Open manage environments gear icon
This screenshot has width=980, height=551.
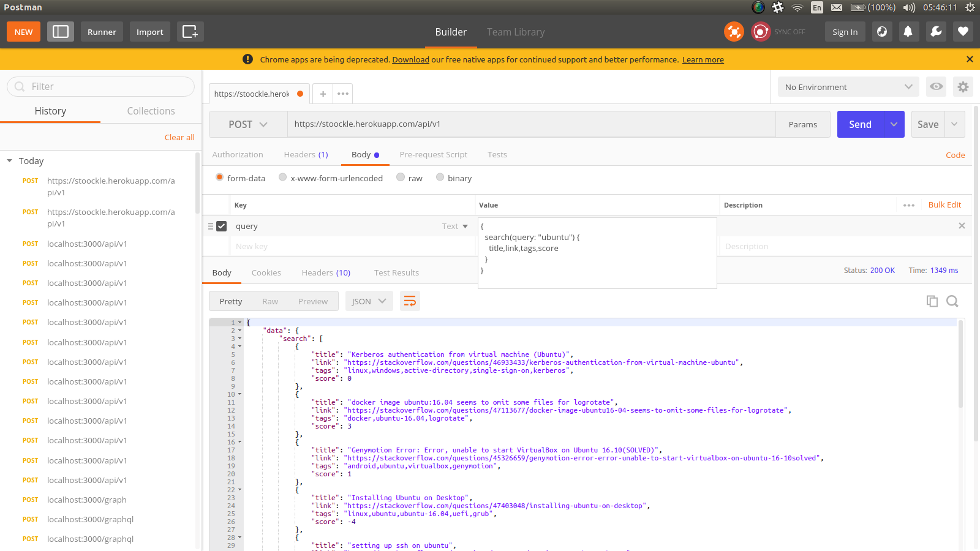click(963, 87)
